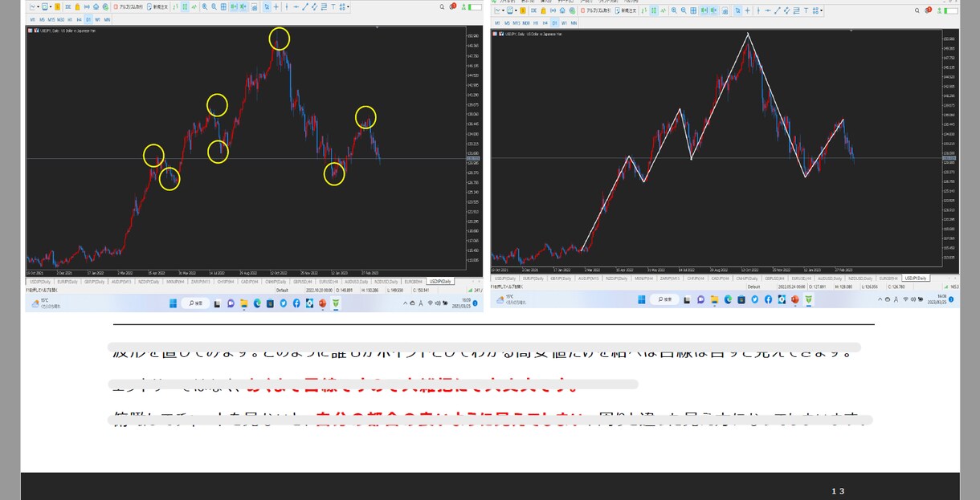
Task: Select the text label tool in right window
Action: 806,10
